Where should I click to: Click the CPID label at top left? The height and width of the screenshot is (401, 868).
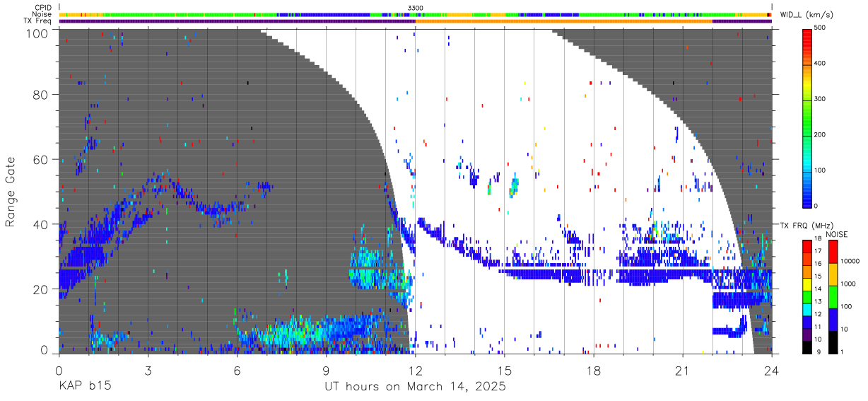43,8
